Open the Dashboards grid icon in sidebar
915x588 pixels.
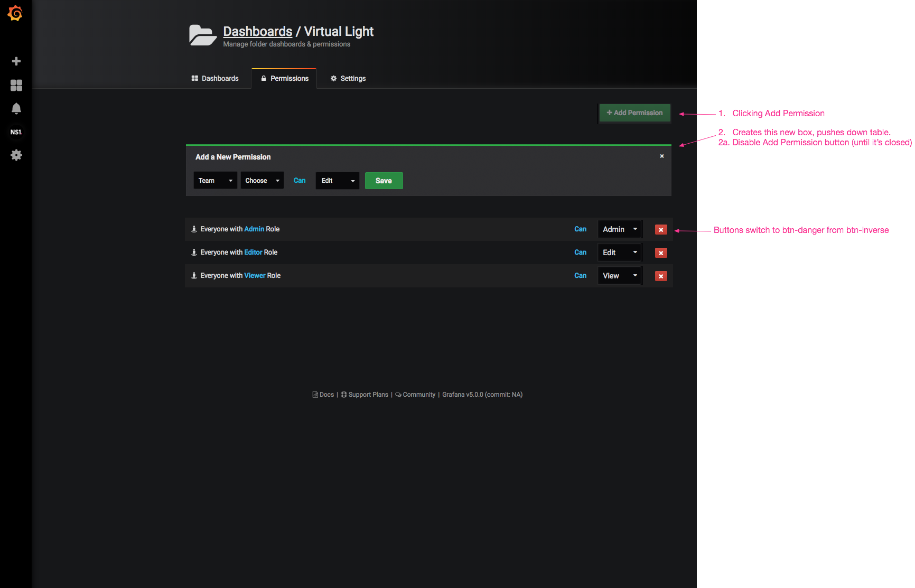click(x=16, y=85)
